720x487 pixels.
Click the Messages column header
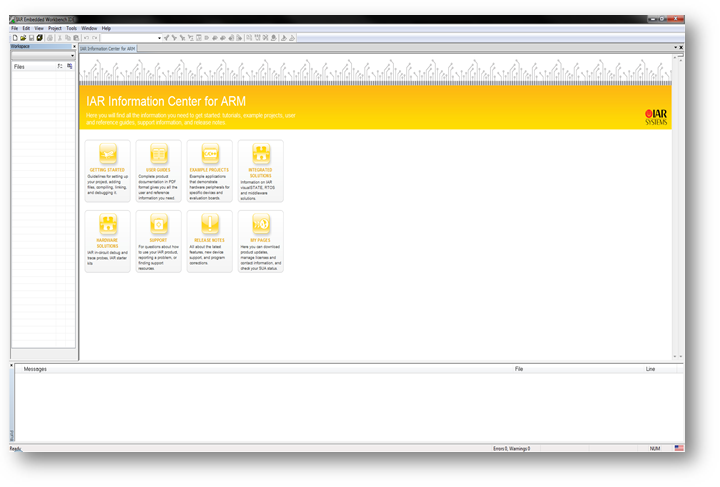(x=35, y=369)
